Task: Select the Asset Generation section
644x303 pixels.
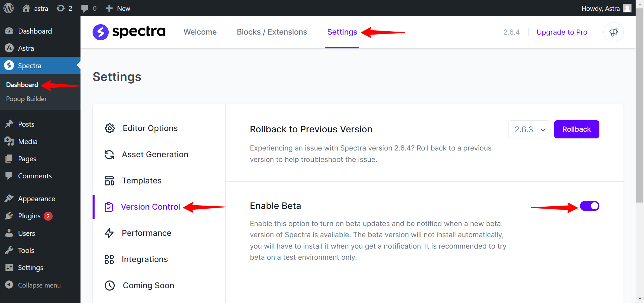Action: 155,154
